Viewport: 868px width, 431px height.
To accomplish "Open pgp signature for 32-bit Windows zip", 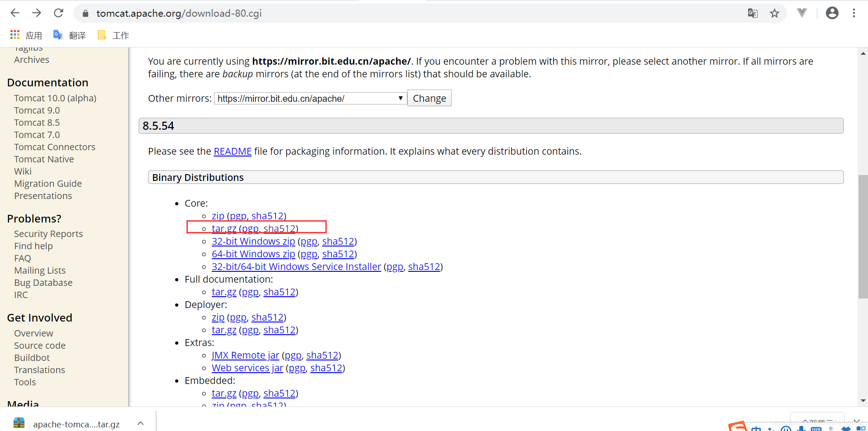I will coord(309,241).
